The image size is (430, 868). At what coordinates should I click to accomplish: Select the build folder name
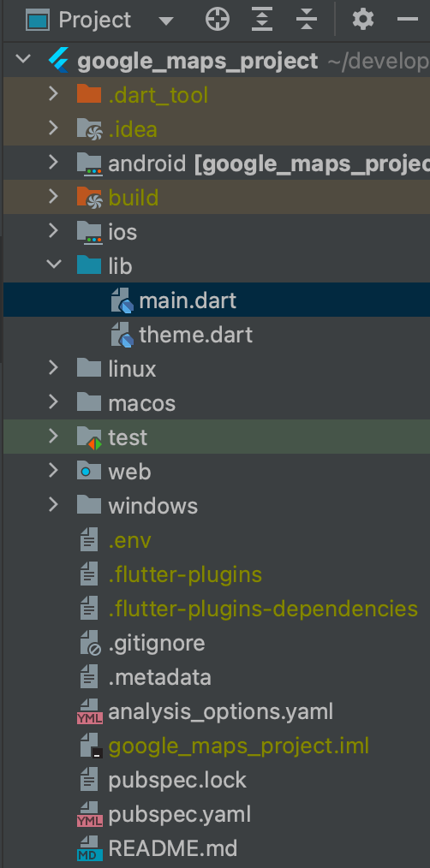134,198
